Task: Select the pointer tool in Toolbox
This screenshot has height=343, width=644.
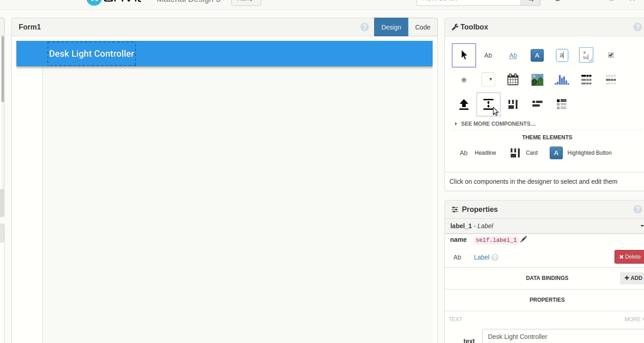Action: pyautogui.click(x=463, y=55)
